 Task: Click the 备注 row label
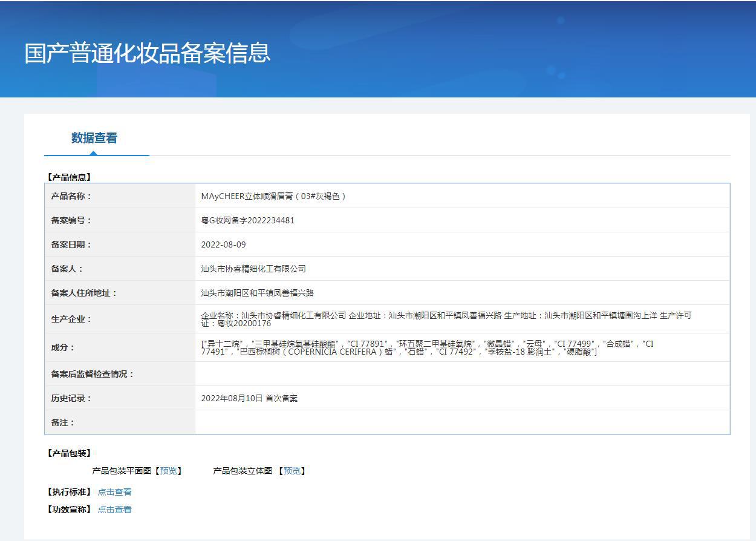click(x=63, y=422)
